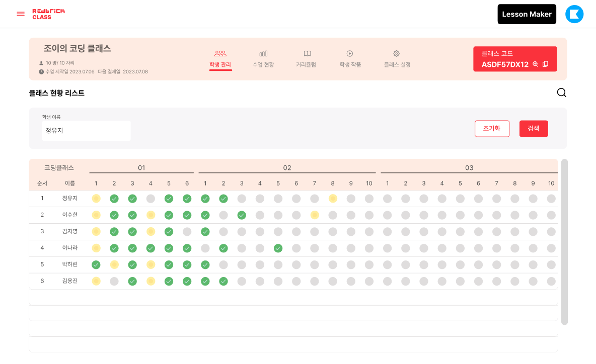596x364 pixels.
Task: Select student name 정유지 in the table
Action: pos(70,198)
